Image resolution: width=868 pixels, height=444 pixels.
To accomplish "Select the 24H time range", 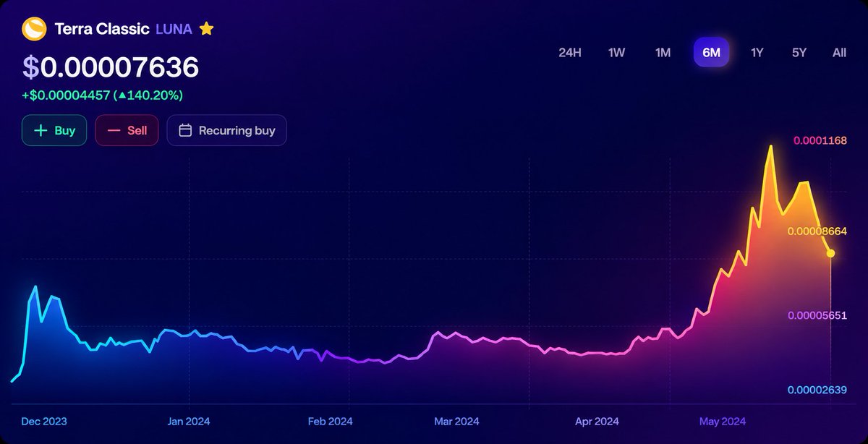I will [x=570, y=53].
